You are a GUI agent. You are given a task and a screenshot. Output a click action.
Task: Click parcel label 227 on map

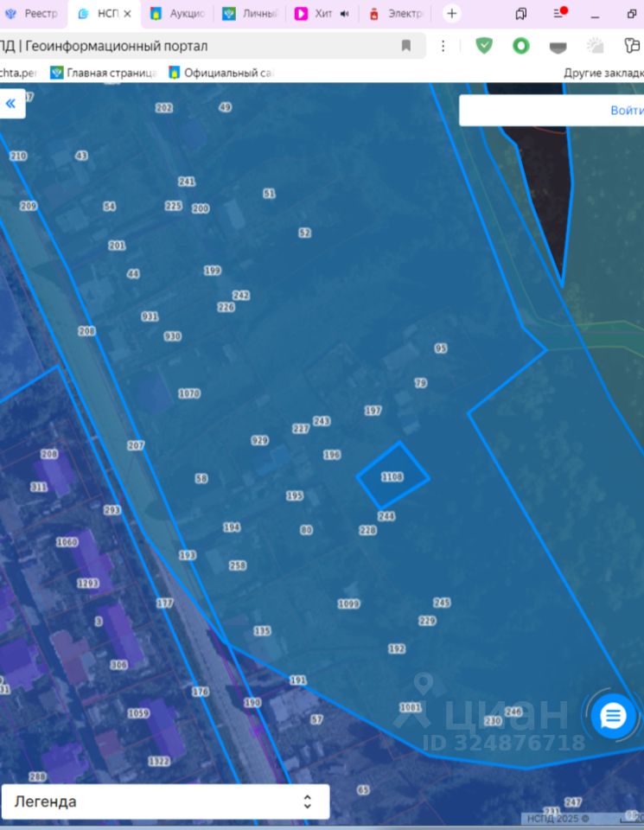[x=301, y=428]
